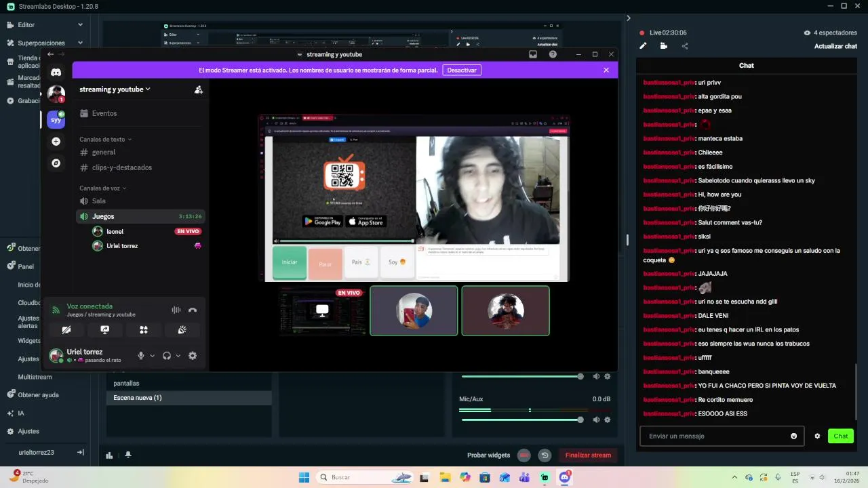Open Discover servers compass icon

56,163
